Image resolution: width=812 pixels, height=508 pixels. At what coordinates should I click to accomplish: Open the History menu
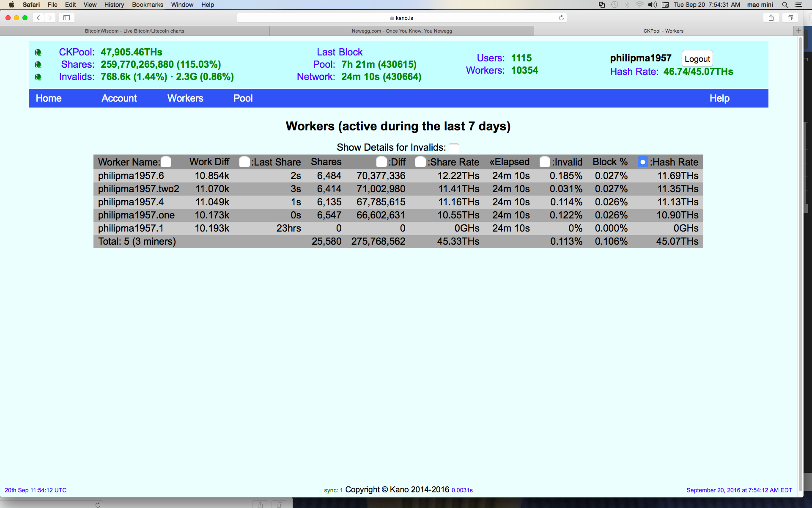pyautogui.click(x=114, y=5)
